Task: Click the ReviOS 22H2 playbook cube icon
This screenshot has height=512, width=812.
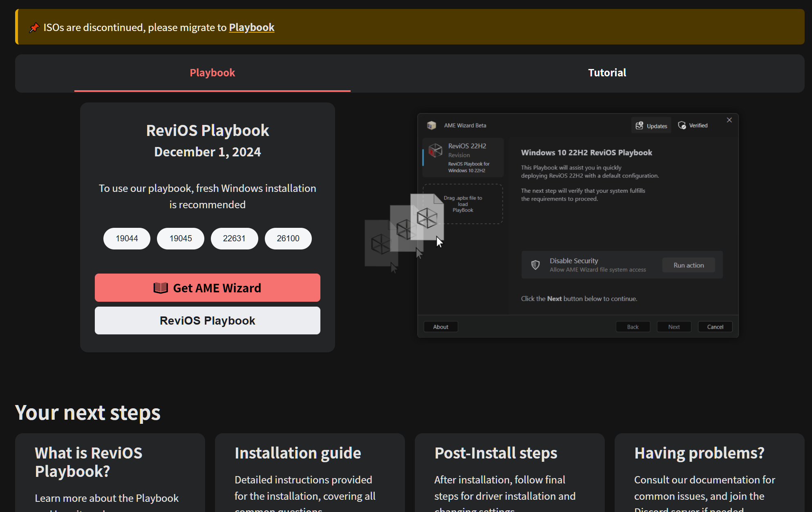Action: coord(435,150)
